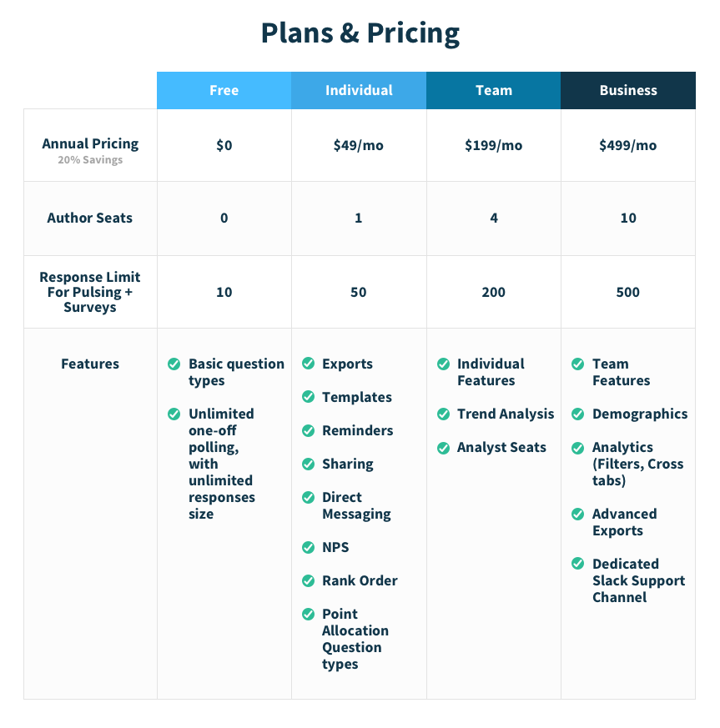This screenshot has width=720, height=728.
Task: Click the check icon next to Advanced Exports
Action: [x=578, y=514]
